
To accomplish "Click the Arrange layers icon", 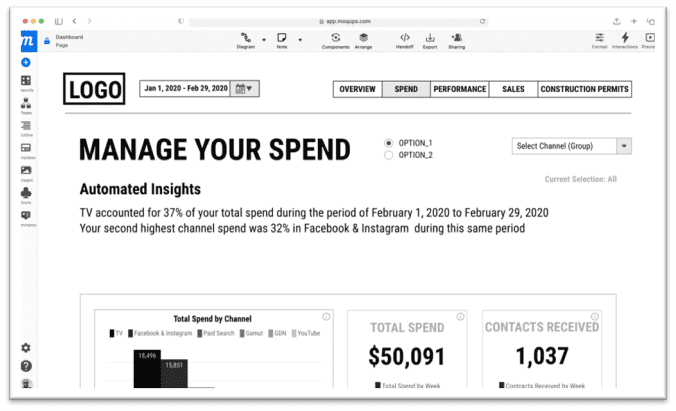I will pyautogui.click(x=363, y=38).
